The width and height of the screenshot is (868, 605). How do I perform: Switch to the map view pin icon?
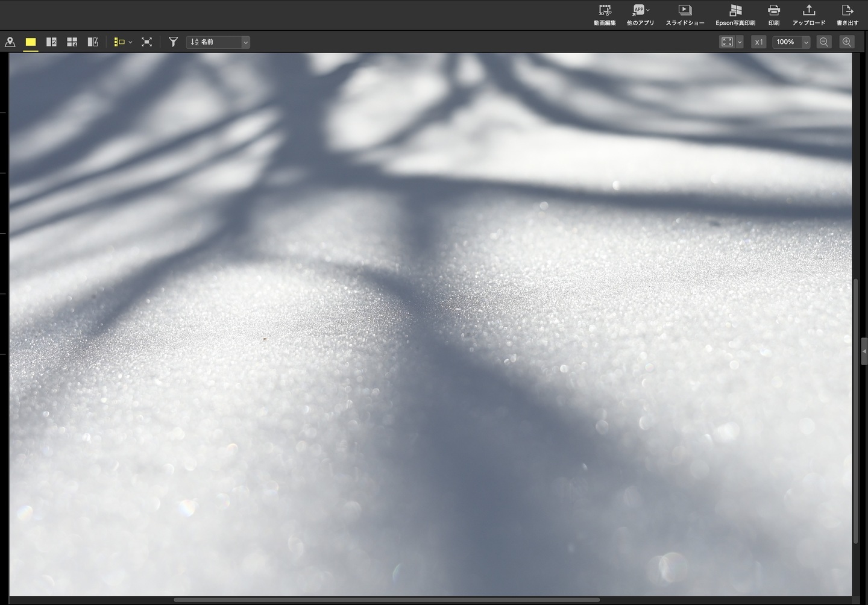point(10,42)
